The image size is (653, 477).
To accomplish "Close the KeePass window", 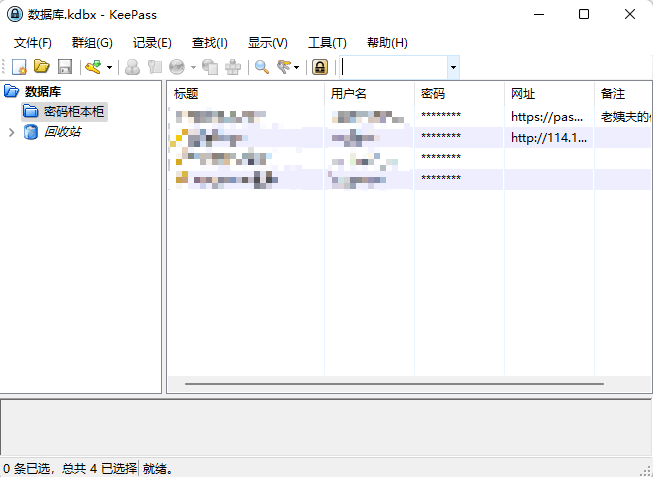I will tap(630, 15).
